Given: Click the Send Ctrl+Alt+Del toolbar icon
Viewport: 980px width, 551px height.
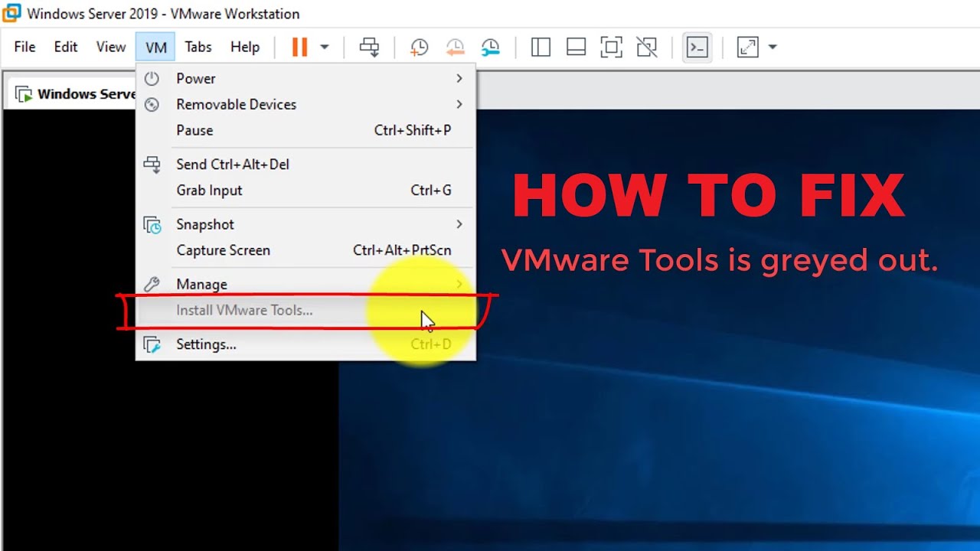Looking at the screenshot, I should pos(369,47).
